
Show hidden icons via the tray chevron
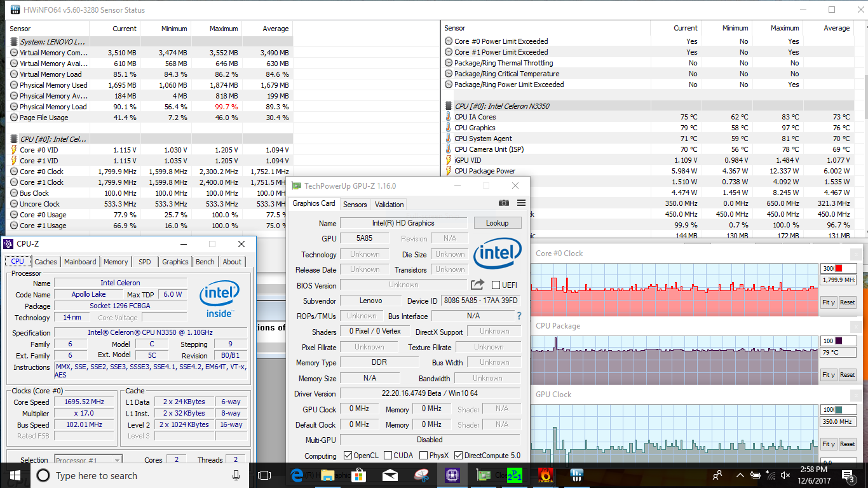click(740, 475)
